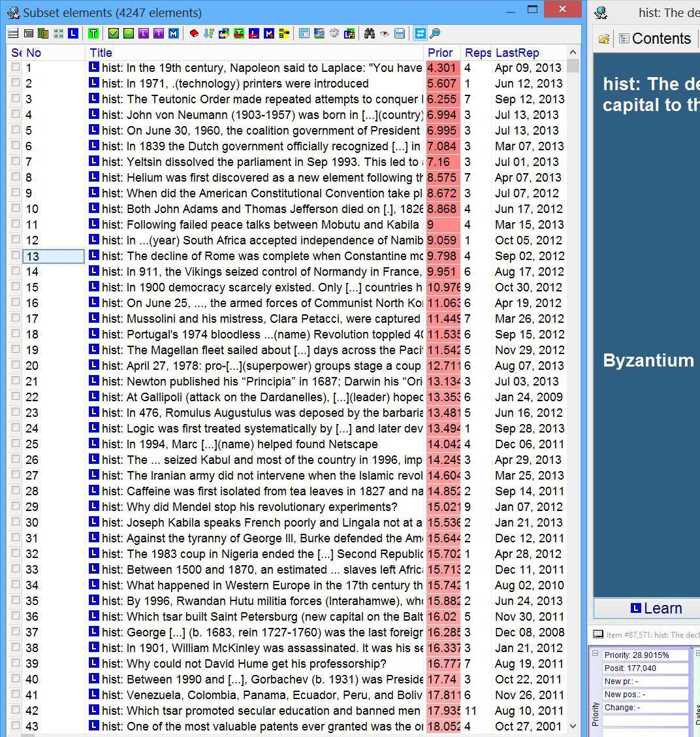Click the floppy disk save icon
This screenshot has height=737, width=700.
coord(400,33)
